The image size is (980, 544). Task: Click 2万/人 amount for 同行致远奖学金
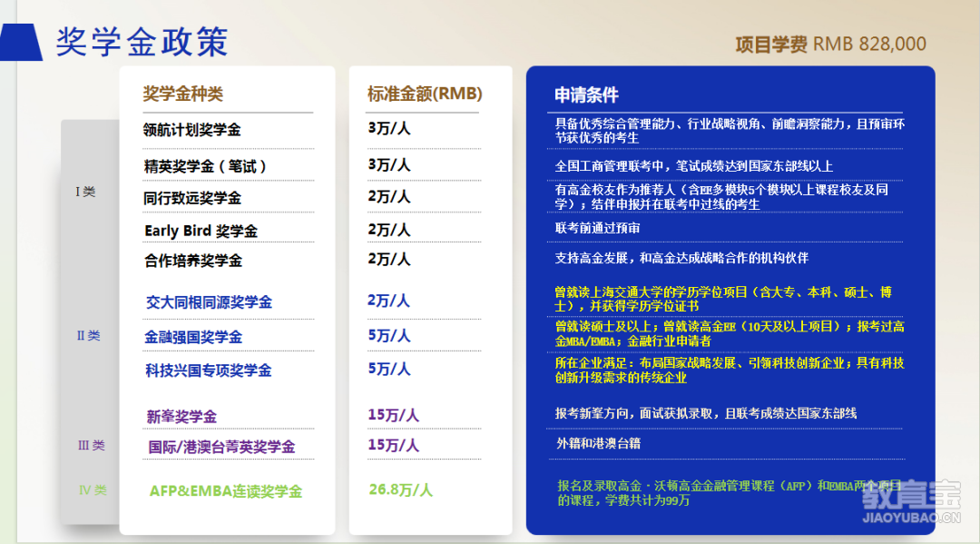(x=388, y=196)
